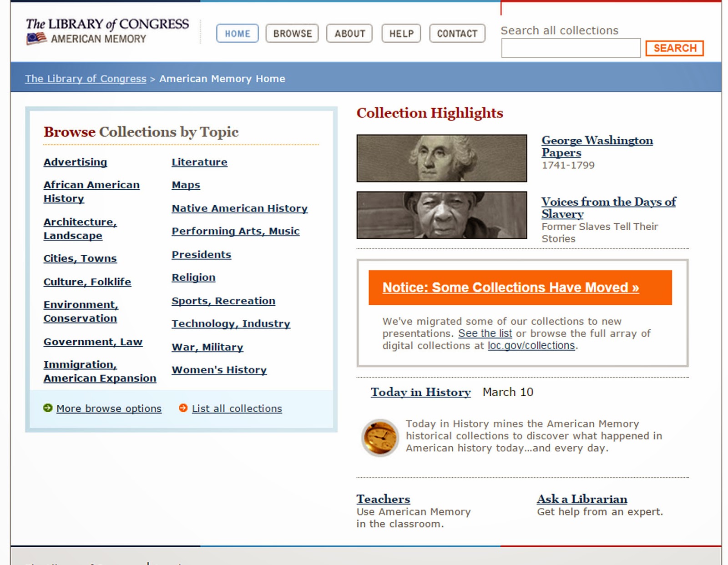Click the Search all collections text field
728x565 pixels.
571,48
